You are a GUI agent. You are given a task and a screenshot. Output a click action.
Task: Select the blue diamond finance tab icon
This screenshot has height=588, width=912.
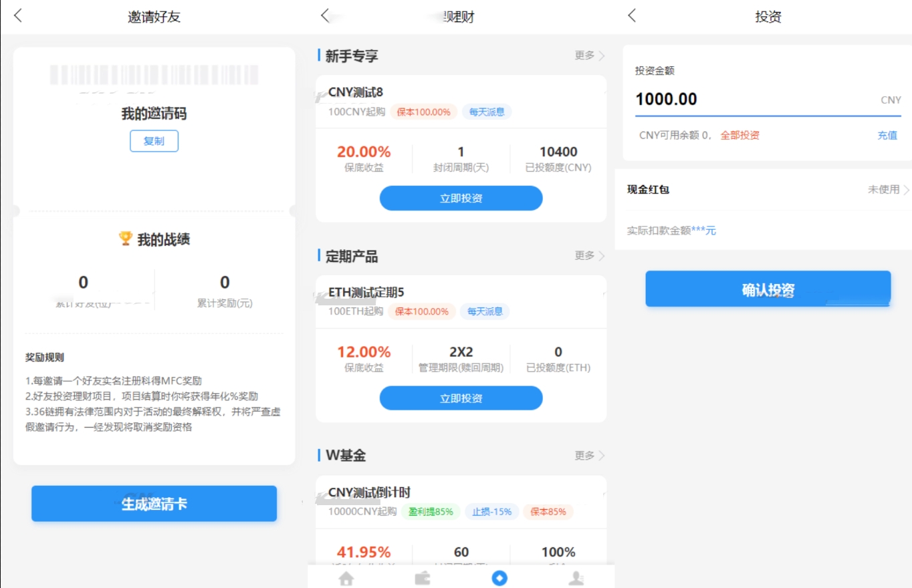(x=499, y=578)
